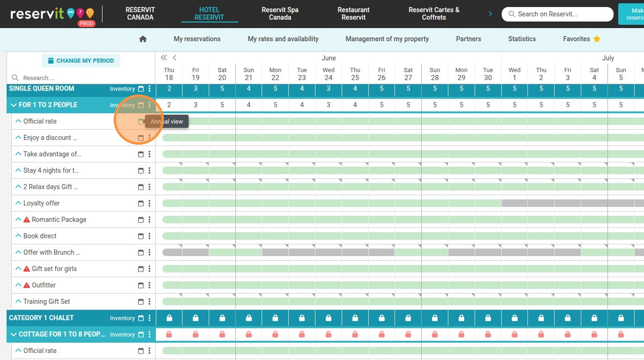This screenshot has width=644, height=360.
Task: Click the Research filter field
Action: point(81,78)
